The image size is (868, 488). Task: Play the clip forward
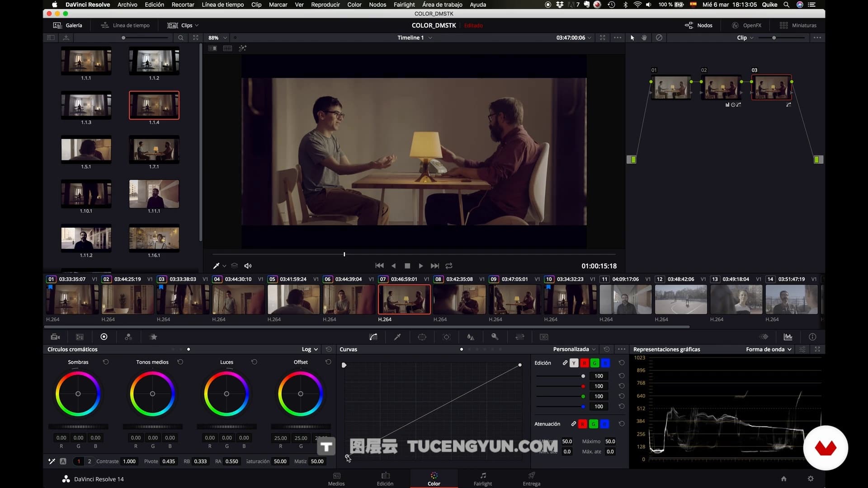click(421, 266)
